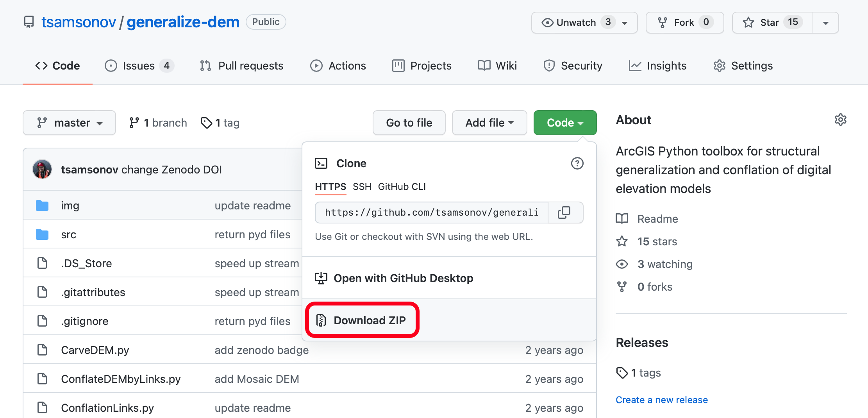Open ConflationLinks.py
This screenshot has height=418, width=868.
107,408
